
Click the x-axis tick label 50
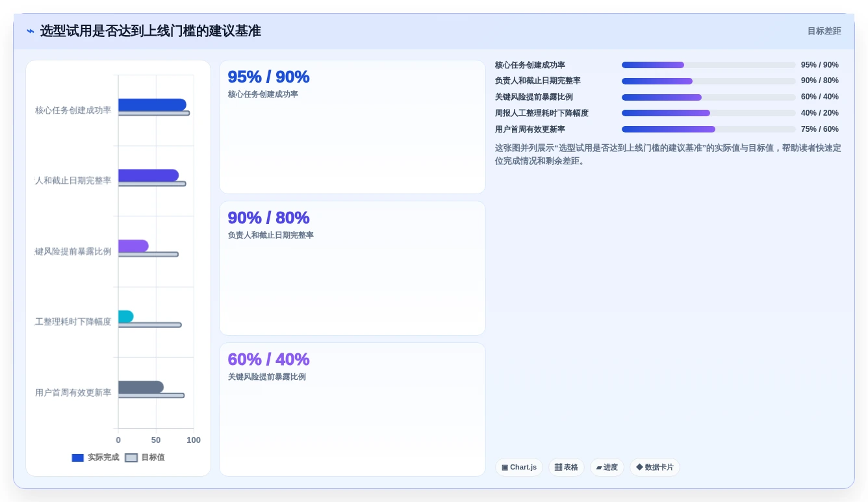(x=156, y=440)
